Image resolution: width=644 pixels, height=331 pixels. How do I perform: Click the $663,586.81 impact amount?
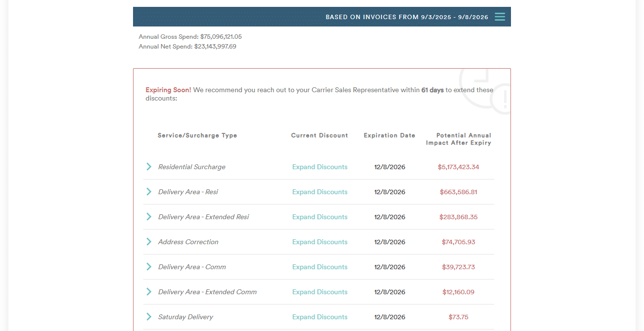[x=458, y=192]
